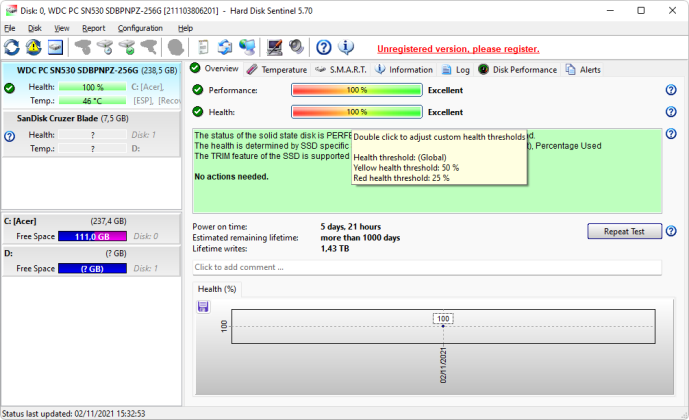
Task: Click the No actions needed. text
Action: click(x=231, y=177)
